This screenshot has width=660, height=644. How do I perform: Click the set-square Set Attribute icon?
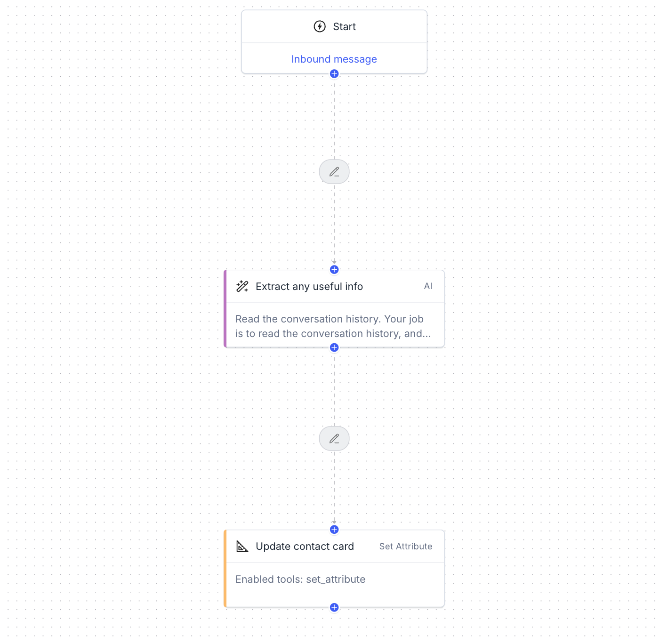(x=242, y=546)
